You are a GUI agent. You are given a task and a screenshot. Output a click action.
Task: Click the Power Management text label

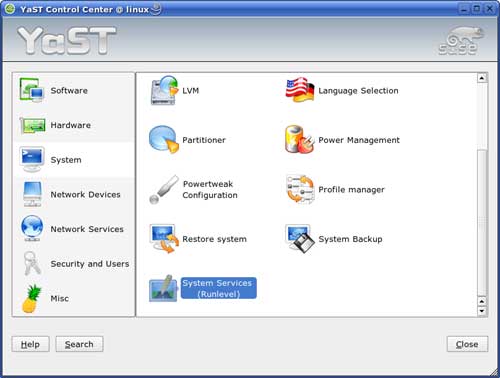[359, 140]
